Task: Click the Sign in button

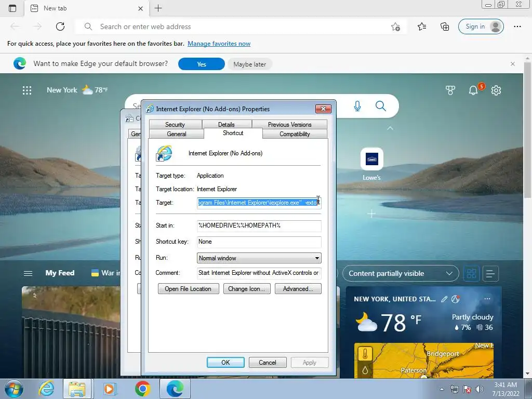Action: tap(481, 26)
